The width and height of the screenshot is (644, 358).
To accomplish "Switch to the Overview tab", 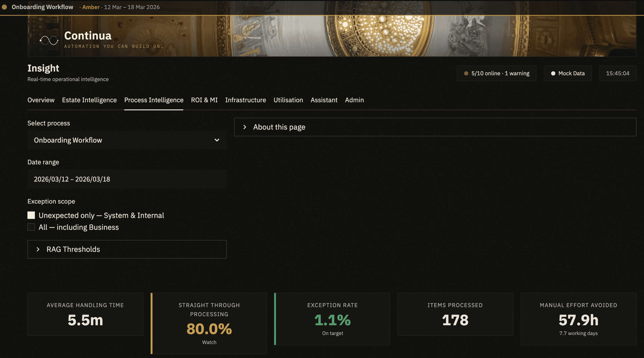I will click(41, 100).
